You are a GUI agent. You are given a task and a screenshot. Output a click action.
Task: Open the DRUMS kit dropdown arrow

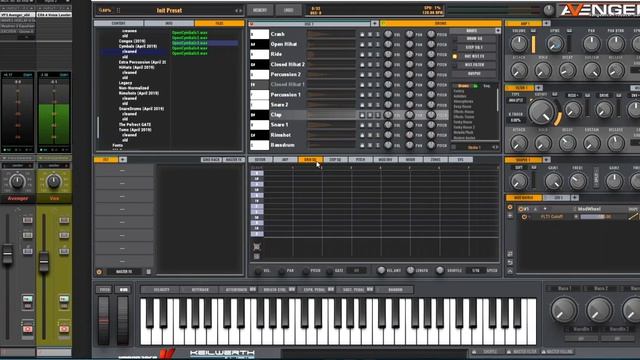498,31
